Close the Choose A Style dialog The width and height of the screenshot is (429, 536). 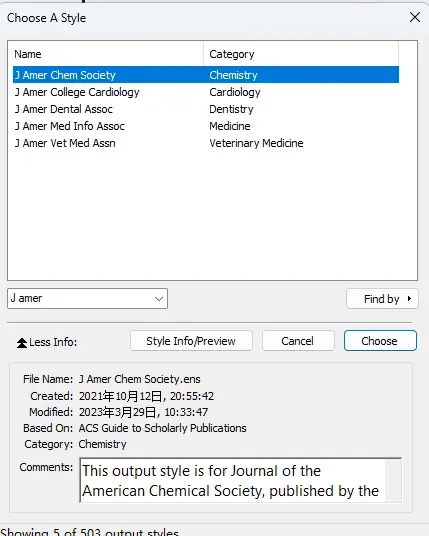(415, 17)
